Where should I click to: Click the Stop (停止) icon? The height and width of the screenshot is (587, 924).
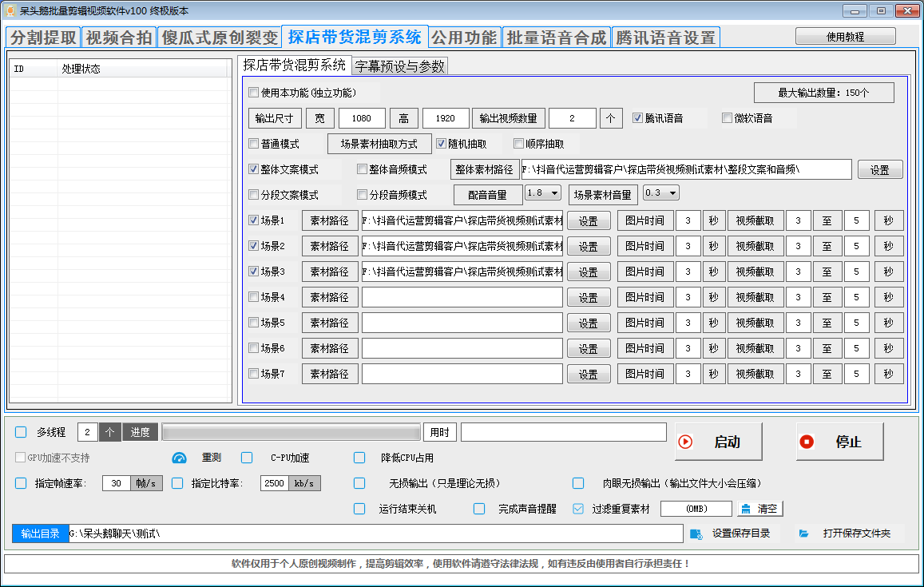point(807,443)
